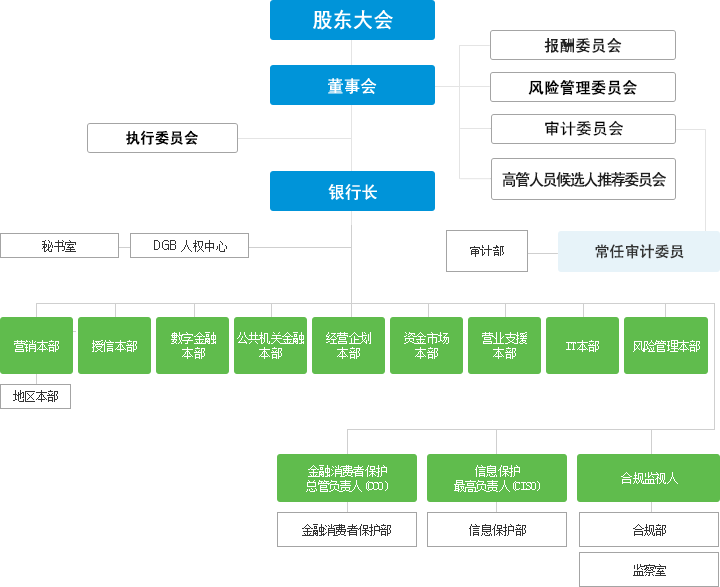The width and height of the screenshot is (720, 587).
Task: Click the 风险管理委员会 box
Action: 582,87
